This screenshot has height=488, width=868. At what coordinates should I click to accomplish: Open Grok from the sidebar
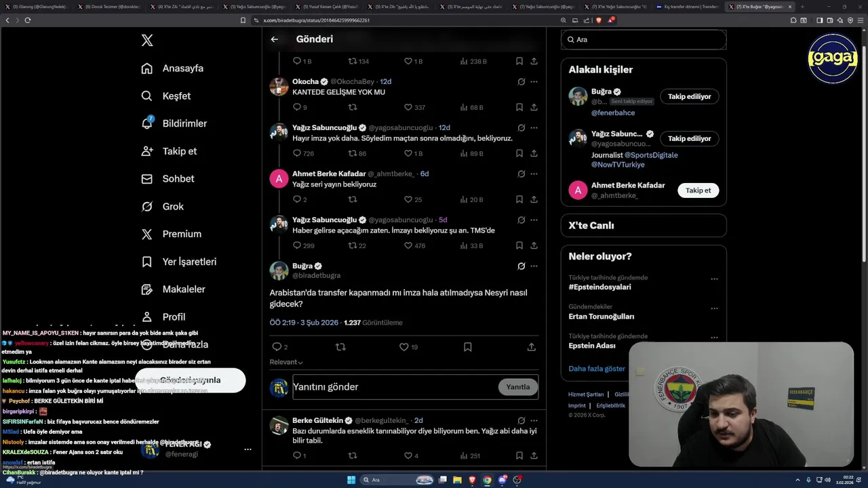point(162,207)
